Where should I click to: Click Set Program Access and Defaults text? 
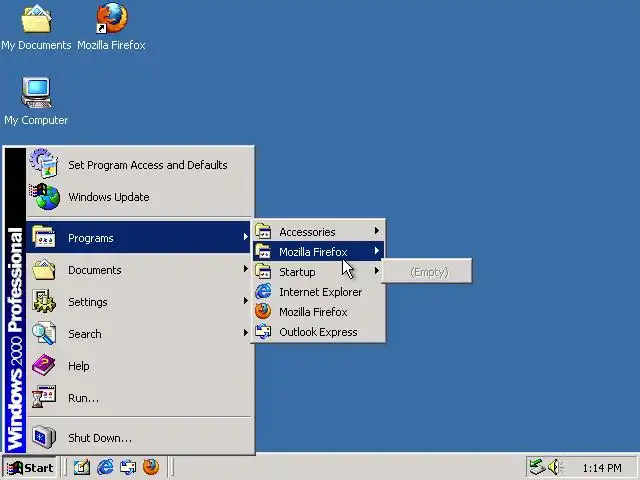[x=148, y=165]
